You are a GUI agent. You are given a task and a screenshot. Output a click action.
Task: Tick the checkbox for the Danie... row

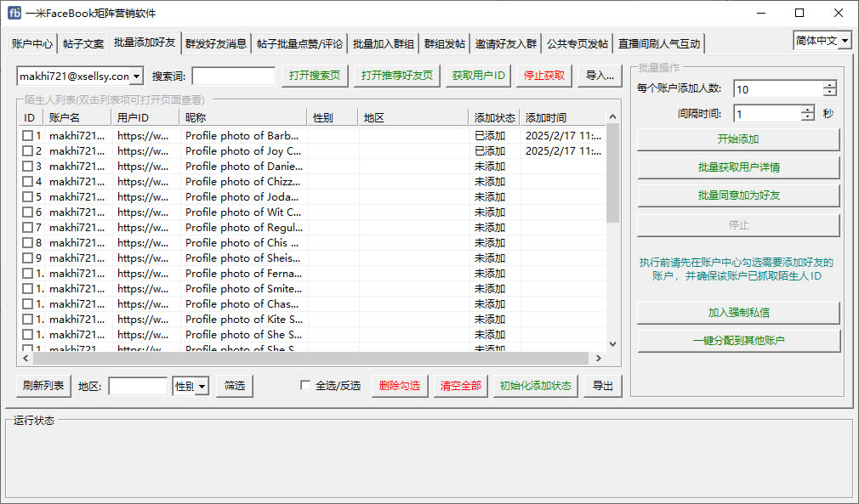pos(27,167)
